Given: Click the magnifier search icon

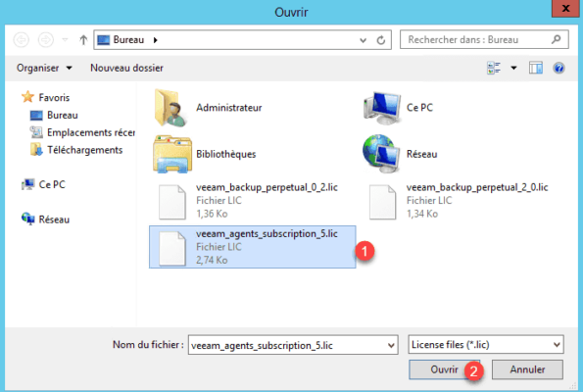Looking at the screenshot, I should tap(557, 39).
